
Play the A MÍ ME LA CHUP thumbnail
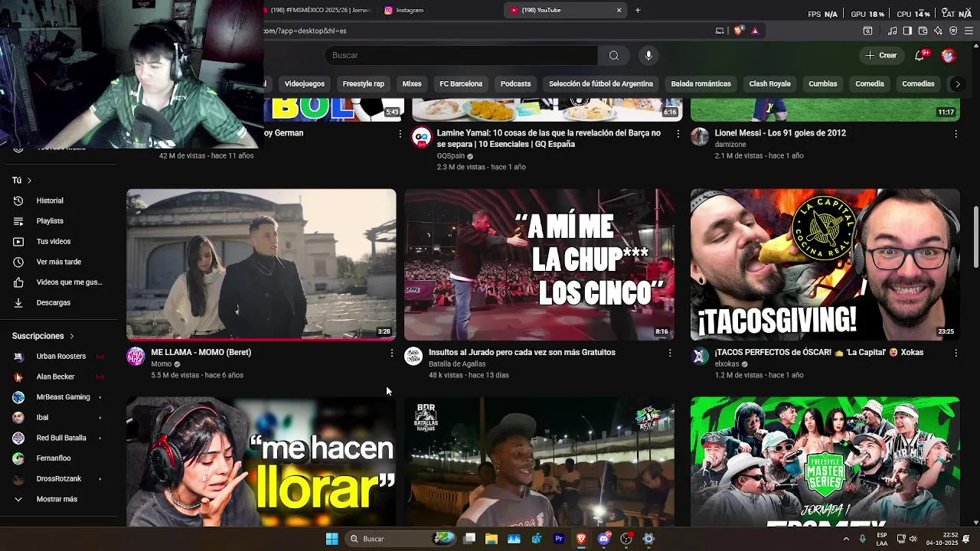(539, 264)
